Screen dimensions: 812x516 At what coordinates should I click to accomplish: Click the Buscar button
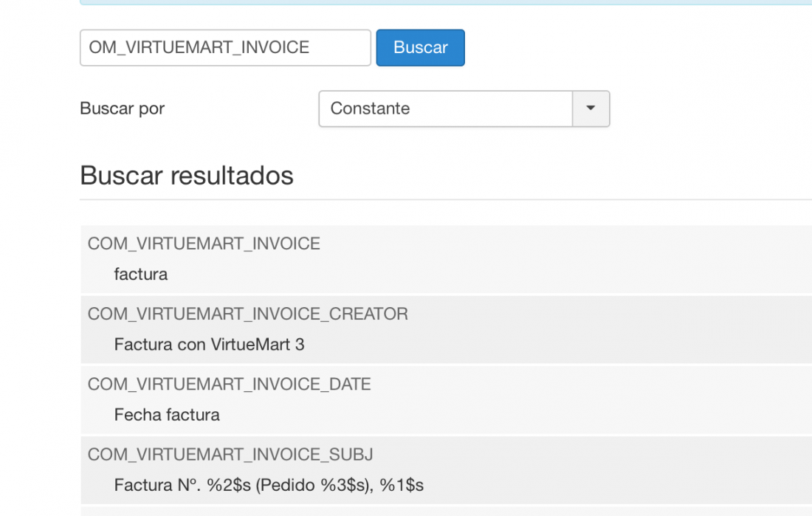(x=420, y=48)
